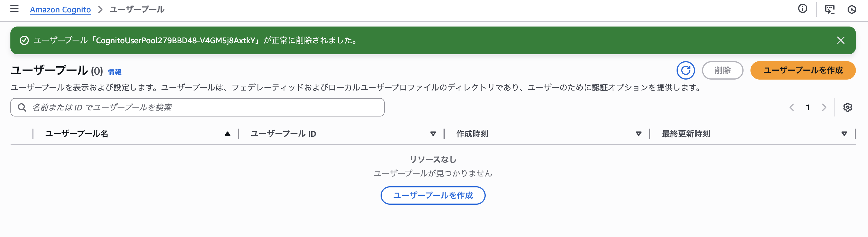This screenshot has height=237, width=868.
Task: Sort by ユーザープール名 ascending arrow
Action: 228,134
